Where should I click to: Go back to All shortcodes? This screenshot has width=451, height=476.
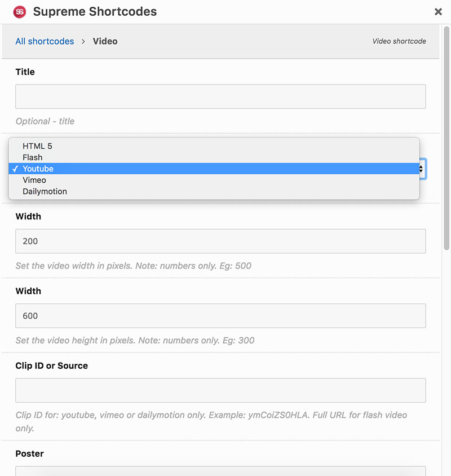click(x=45, y=41)
